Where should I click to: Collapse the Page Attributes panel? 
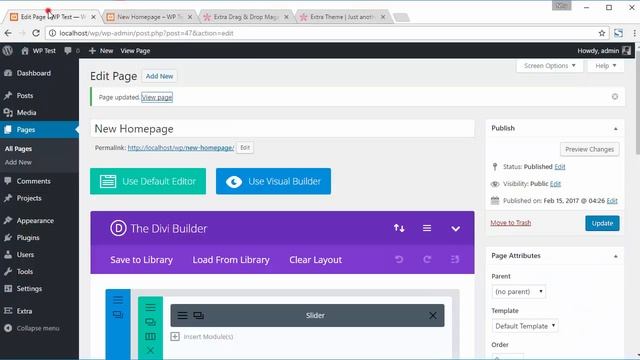pos(616,256)
